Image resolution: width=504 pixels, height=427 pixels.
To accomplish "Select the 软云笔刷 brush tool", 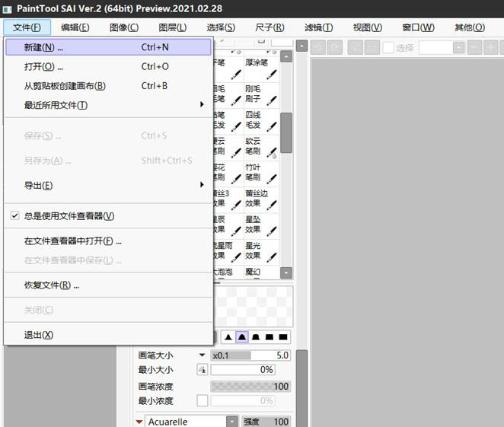I will 261,147.
